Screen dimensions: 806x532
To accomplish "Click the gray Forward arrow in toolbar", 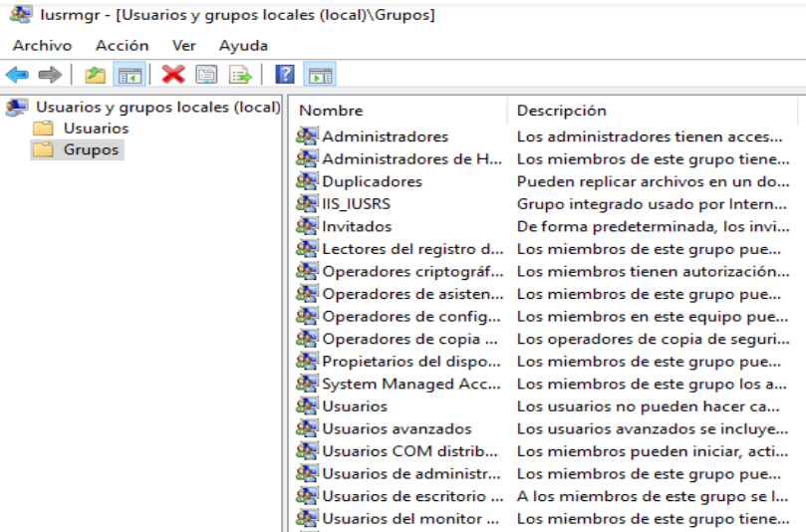I will coord(50,75).
